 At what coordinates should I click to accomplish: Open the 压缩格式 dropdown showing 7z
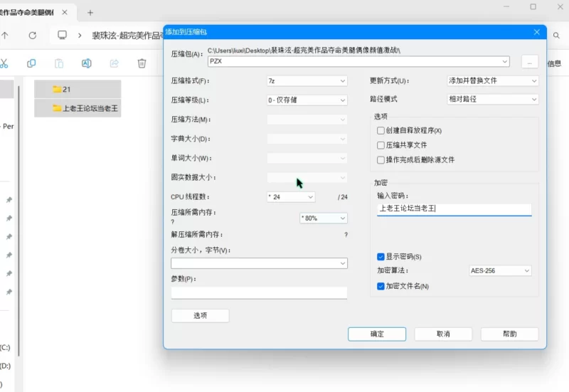click(x=307, y=81)
